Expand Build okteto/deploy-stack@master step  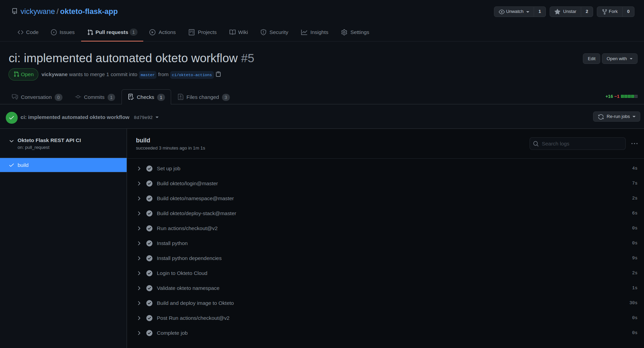click(139, 213)
